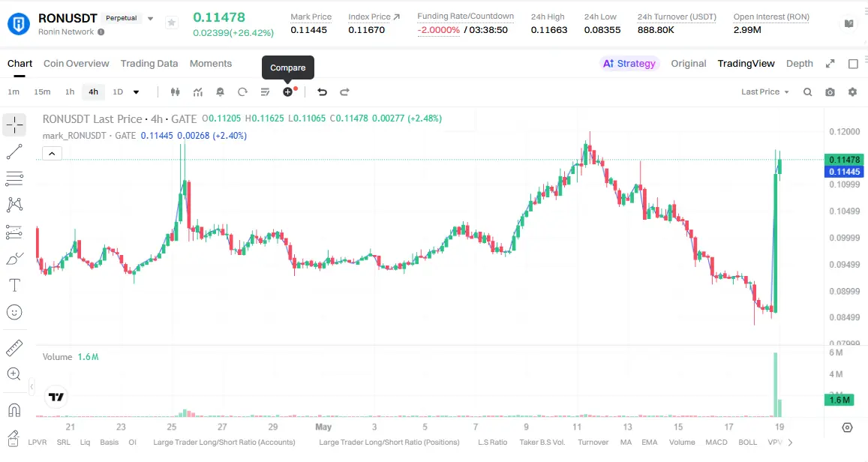Collapse the indicator legend chevron

click(52, 154)
